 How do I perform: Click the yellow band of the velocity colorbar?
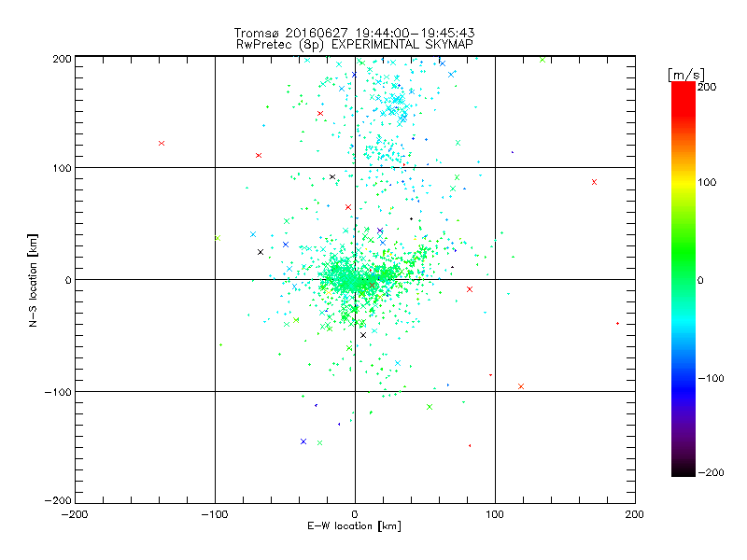point(684,182)
